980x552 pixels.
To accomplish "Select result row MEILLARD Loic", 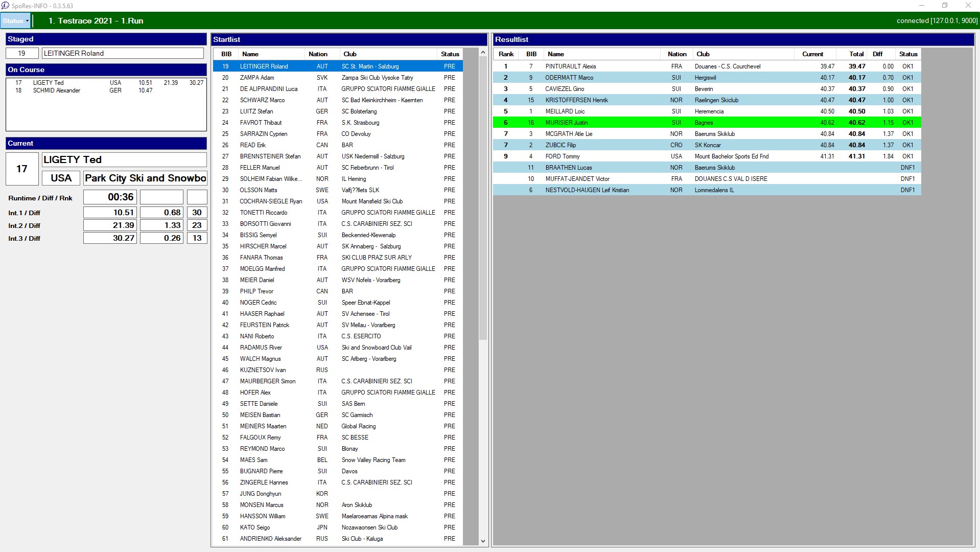I will [707, 111].
